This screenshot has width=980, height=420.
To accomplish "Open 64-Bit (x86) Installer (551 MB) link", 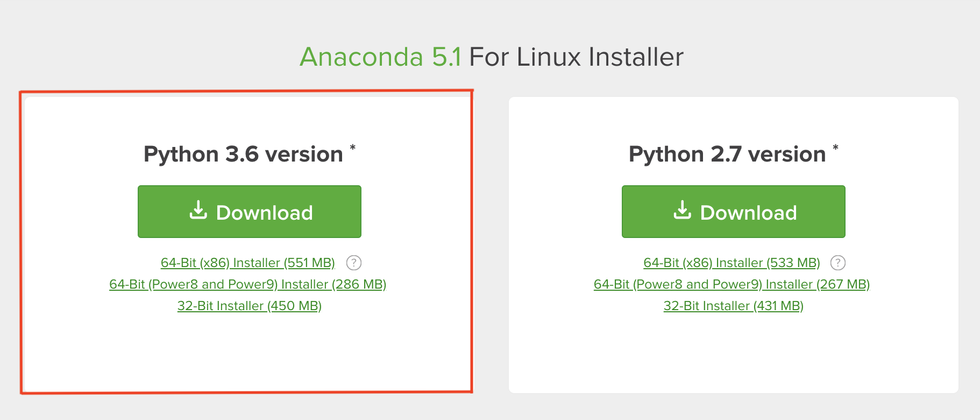I will (247, 263).
